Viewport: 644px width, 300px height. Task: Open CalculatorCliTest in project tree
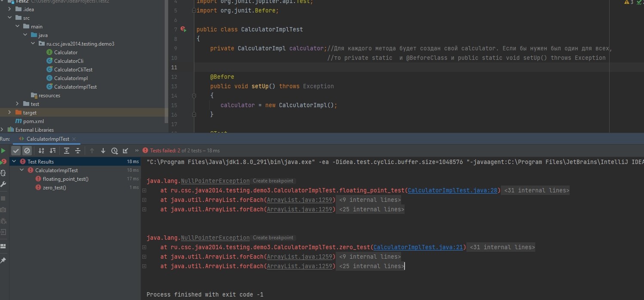click(73, 69)
